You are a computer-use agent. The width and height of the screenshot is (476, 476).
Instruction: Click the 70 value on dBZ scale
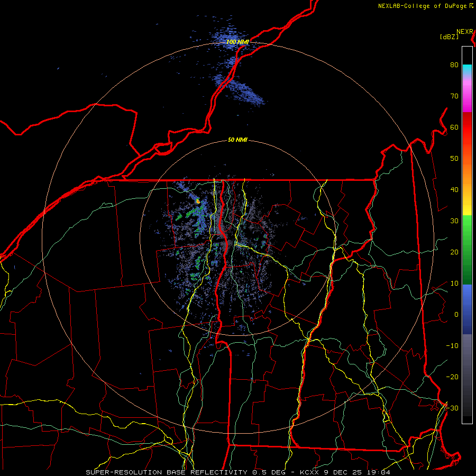coord(454,96)
